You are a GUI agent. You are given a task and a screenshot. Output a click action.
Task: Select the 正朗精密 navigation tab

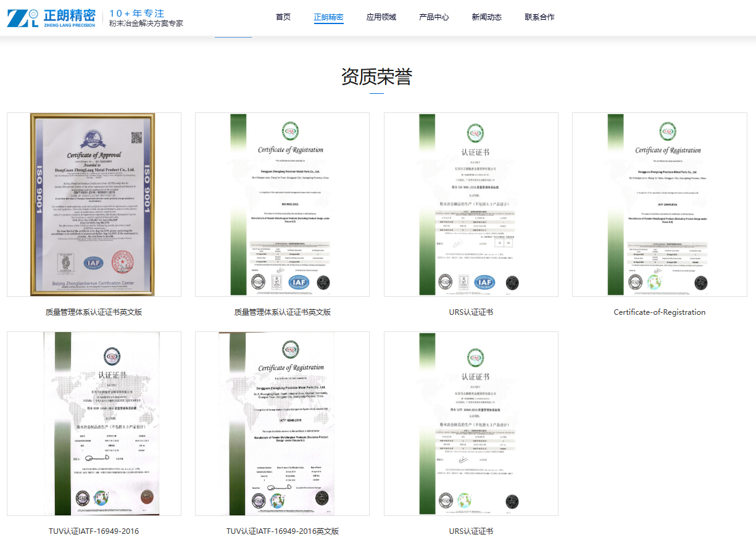(x=328, y=17)
